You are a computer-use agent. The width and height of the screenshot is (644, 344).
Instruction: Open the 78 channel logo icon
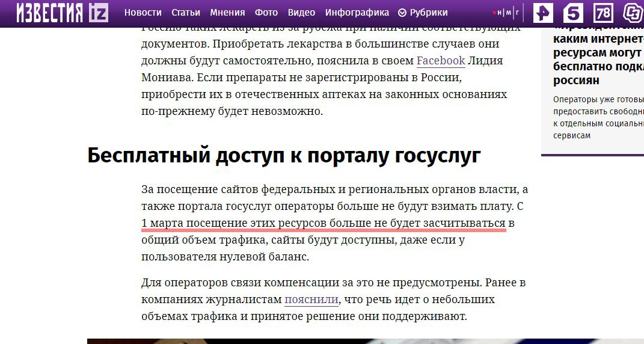point(603,13)
